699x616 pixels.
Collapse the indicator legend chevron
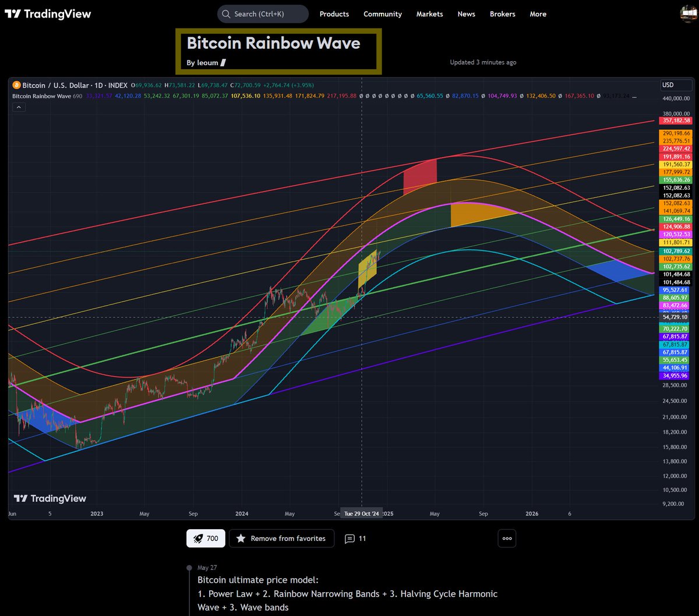tap(17, 107)
